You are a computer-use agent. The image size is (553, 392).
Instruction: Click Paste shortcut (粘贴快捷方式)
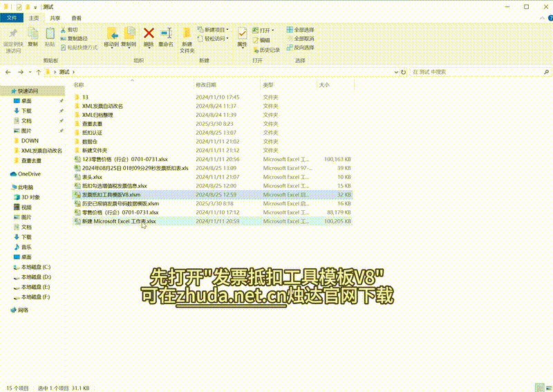pyautogui.click(x=79, y=47)
